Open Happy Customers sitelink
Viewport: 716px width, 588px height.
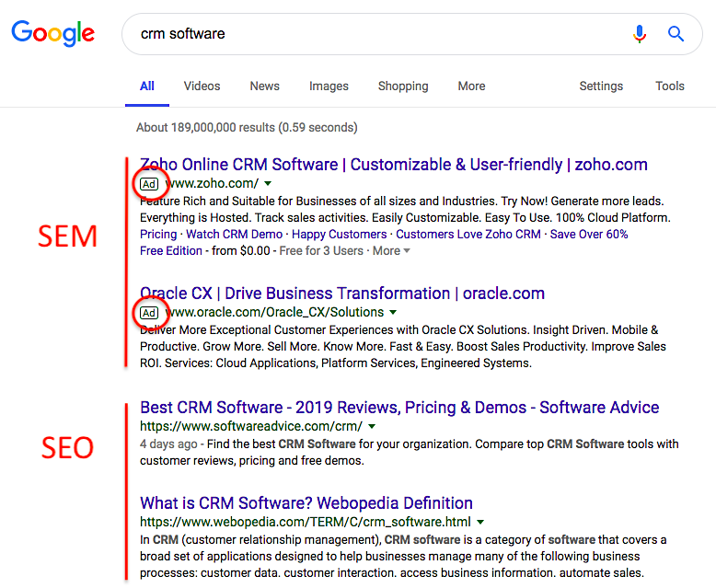coord(340,235)
